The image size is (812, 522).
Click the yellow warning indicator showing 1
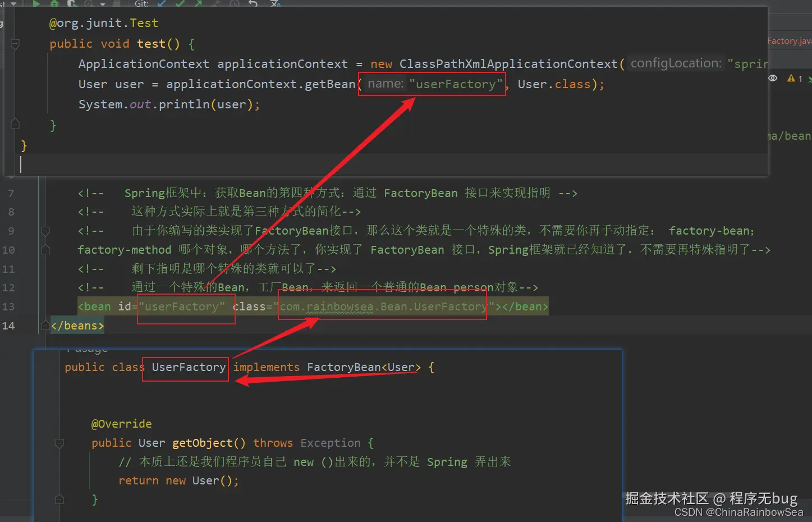click(x=795, y=79)
